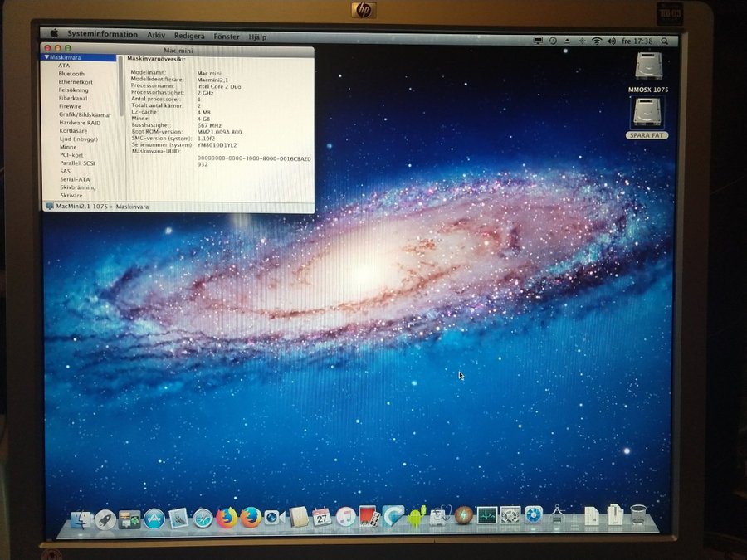The height and width of the screenshot is (560, 747).
Task: Open the Wi-Fi status menu
Action: 597,41
